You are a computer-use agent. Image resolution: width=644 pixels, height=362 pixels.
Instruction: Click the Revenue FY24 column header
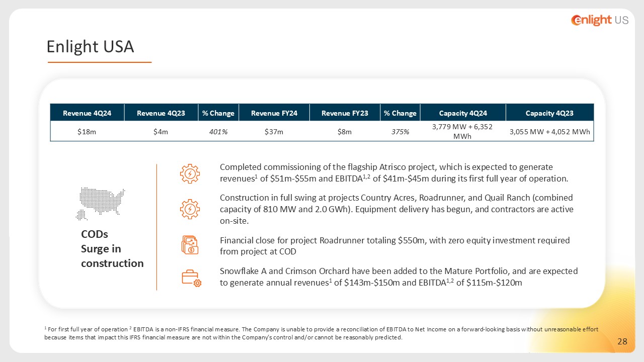[x=274, y=113]
